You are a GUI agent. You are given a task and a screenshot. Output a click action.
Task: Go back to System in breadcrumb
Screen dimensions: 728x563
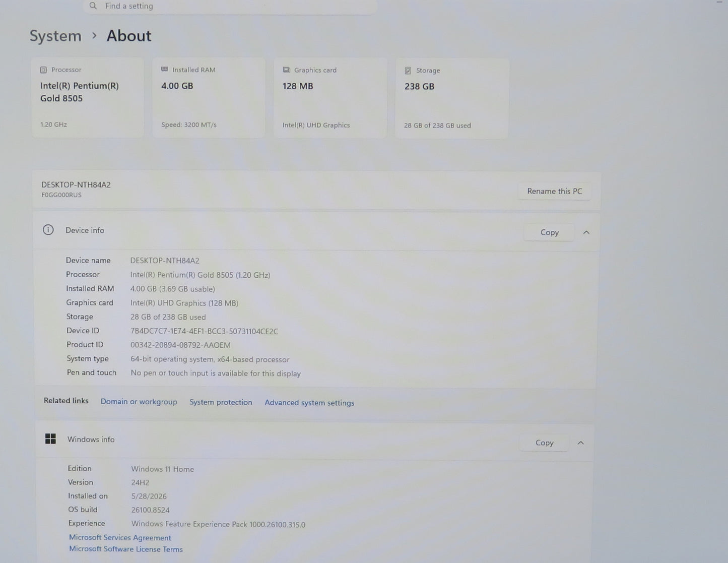point(55,36)
